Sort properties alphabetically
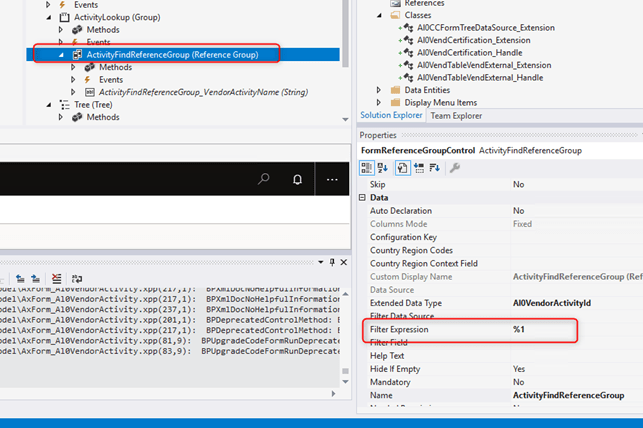This screenshot has height=428, width=643. coord(383,168)
